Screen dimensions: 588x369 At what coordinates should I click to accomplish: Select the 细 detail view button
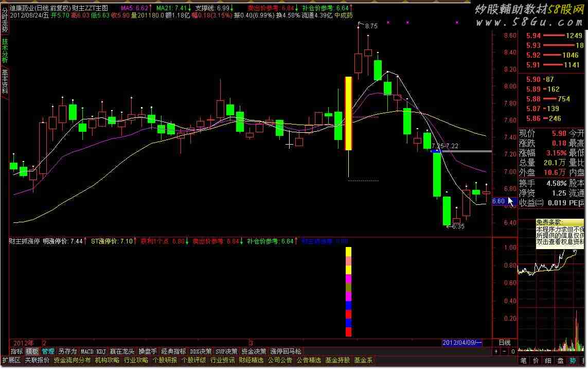(x=548, y=360)
